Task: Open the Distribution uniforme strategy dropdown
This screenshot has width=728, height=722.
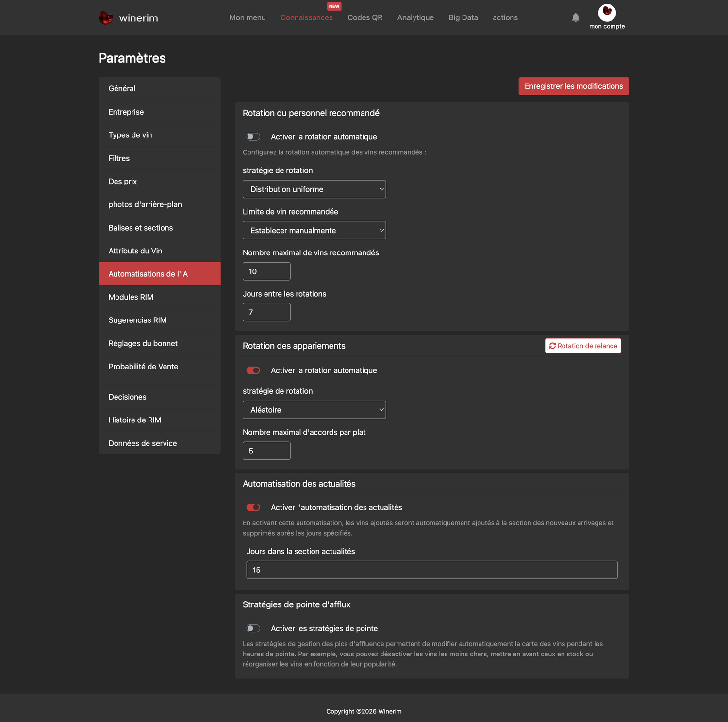Action: tap(314, 189)
